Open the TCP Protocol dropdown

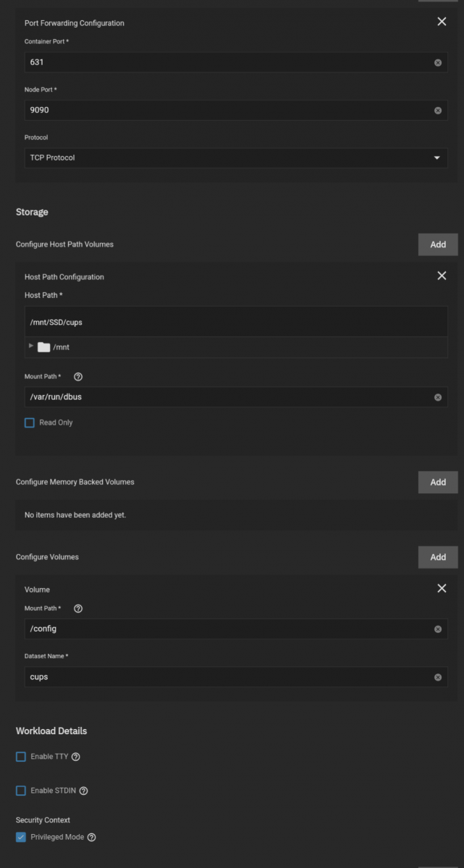[x=236, y=158]
